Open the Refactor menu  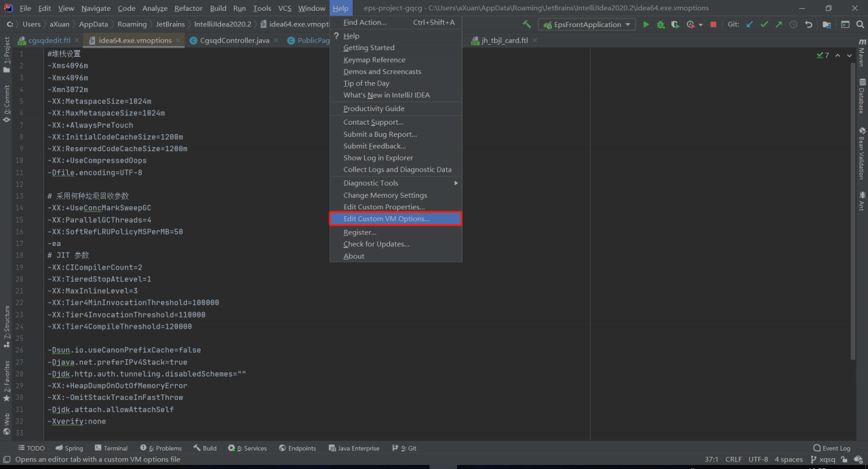[189, 8]
